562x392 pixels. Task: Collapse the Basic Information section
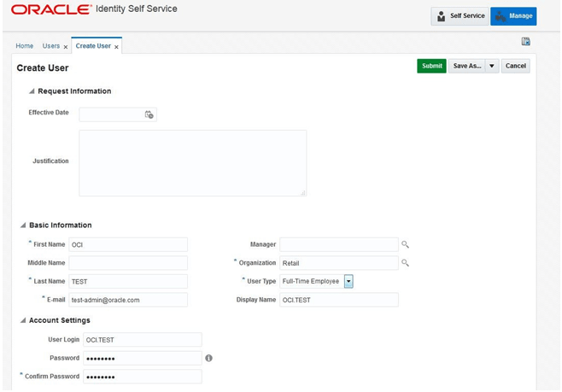(x=23, y=225)
